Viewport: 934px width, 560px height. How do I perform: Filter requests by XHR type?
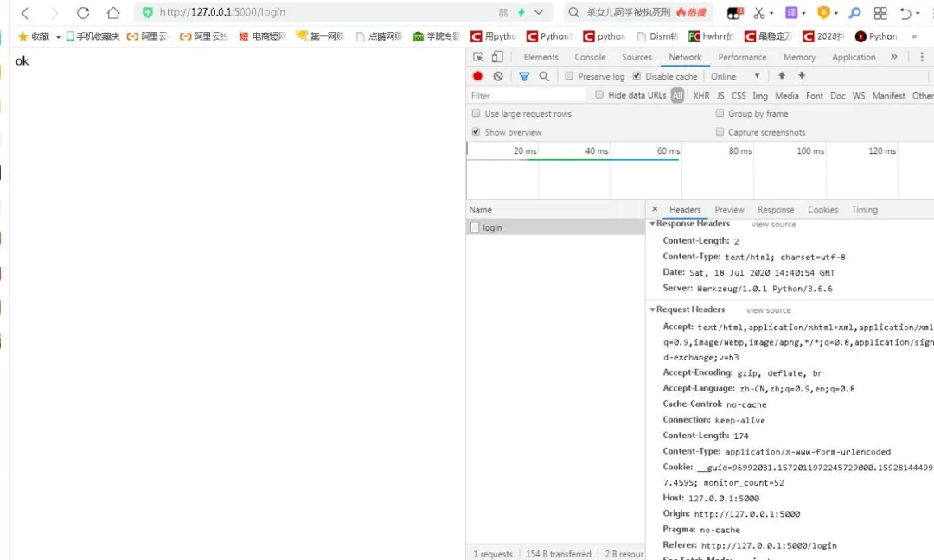click(701, 95)
